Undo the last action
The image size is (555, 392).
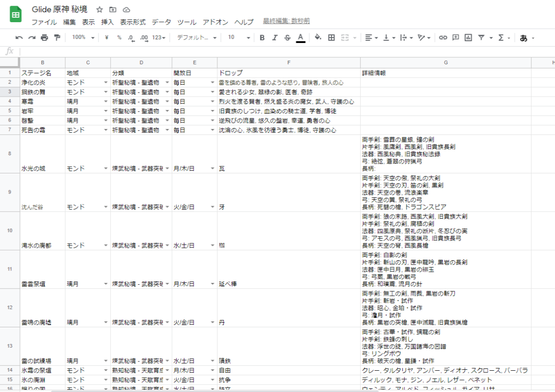pyautogui.click(x=19, y=38)
